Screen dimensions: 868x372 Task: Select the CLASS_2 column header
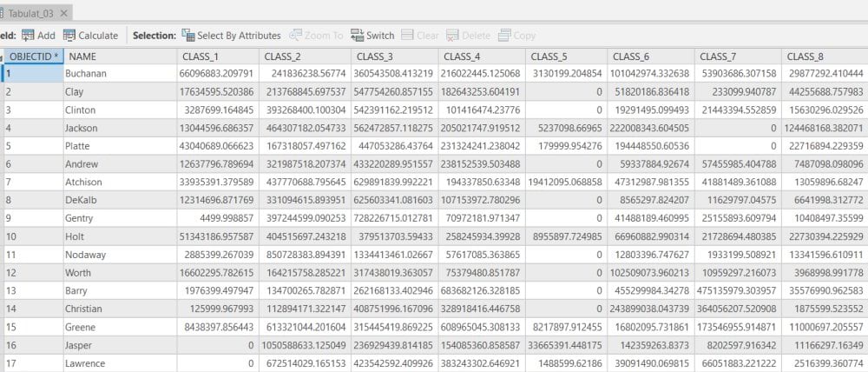[305, 56]
